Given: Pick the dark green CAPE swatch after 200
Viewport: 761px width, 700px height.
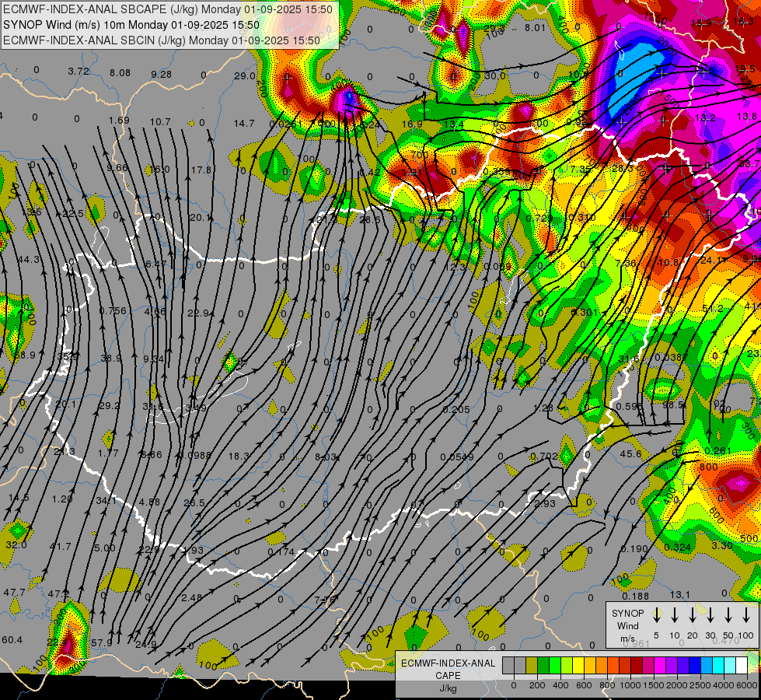Looking at the screenshot, I should tap(543, 666).
